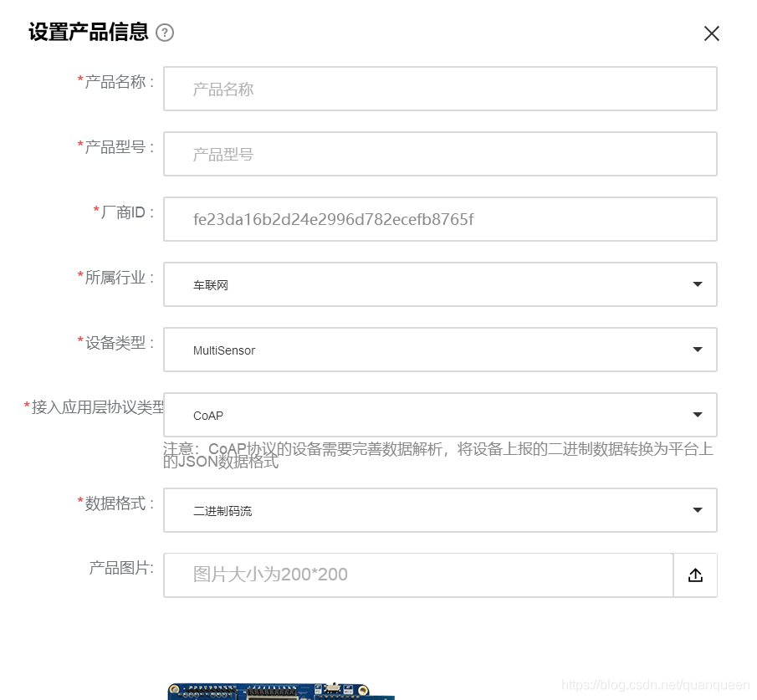
Task: Click the 产品图片 path field
Action: pyautogui.click(x=418, y=575)
